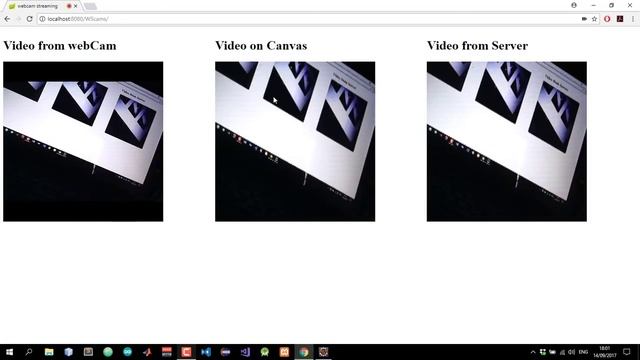Open the clock and date flyout
This screenshot has width=640, height=360.
[604, 352]
